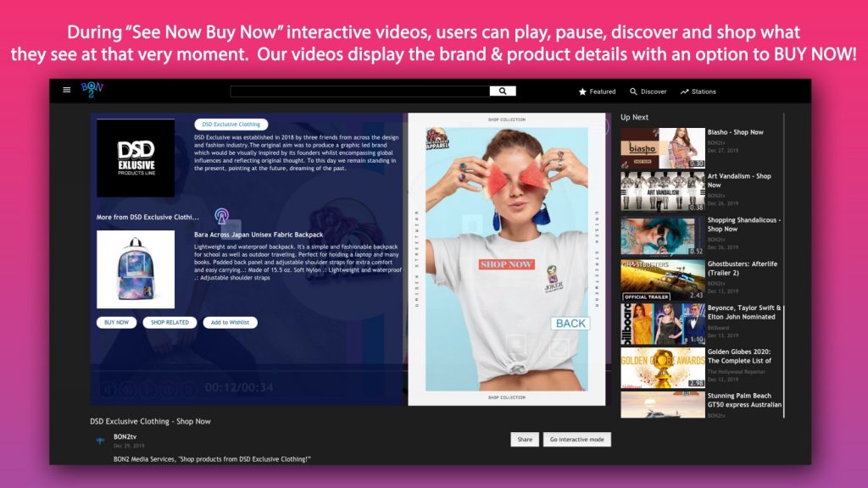
Task: Click the BACK button on the video
Action: (570, 324)
